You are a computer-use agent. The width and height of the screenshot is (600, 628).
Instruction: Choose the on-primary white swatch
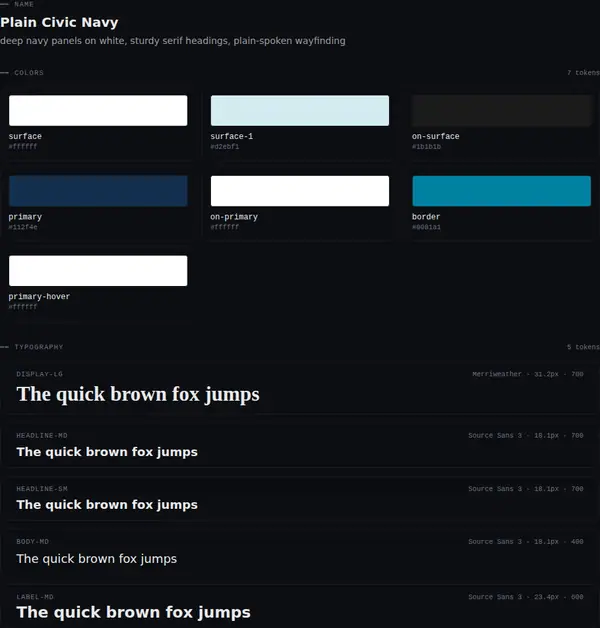coord(300,191)
